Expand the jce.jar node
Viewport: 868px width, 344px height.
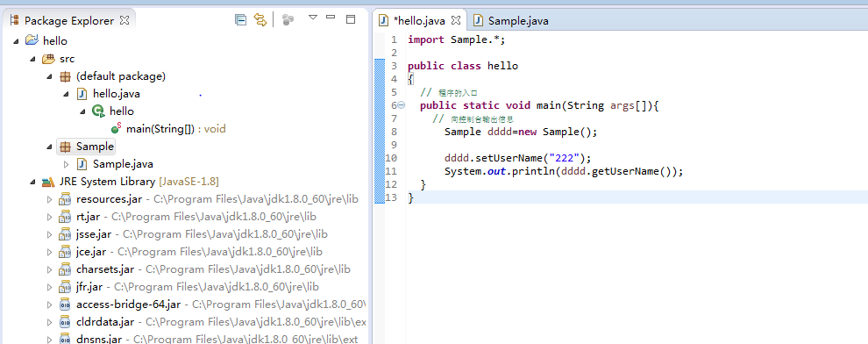coord(49,253)
